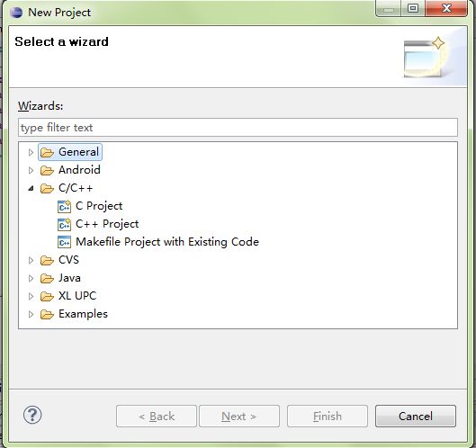The height and width of the screenshot is (448, 476).
Task: Expand the General category
Action: (31, 152)
